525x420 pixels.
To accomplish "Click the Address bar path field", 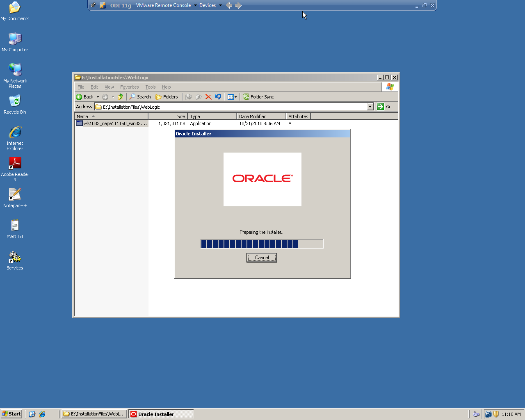I will tap(231, 107).
